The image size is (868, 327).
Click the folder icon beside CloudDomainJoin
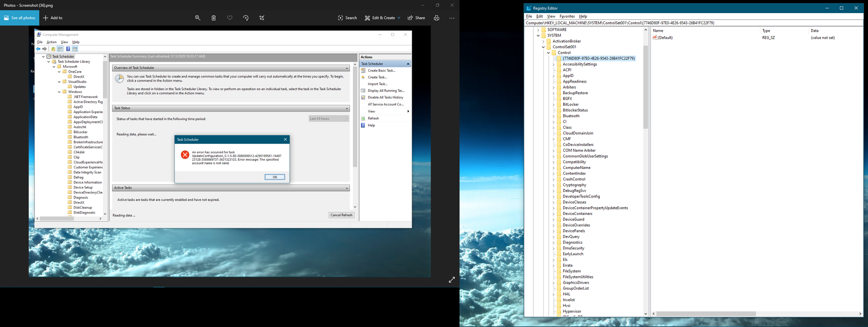tap(559, 133)
